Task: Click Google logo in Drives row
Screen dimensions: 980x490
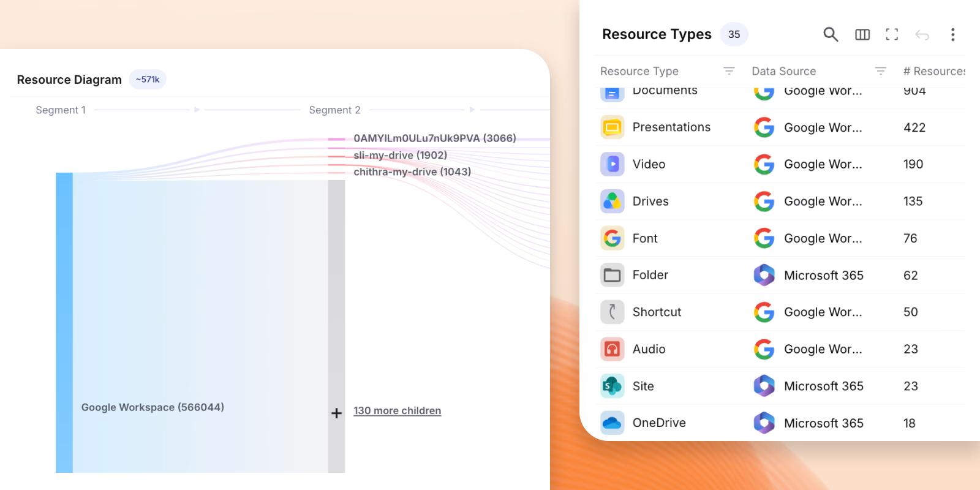Action: tap(764, 201)
